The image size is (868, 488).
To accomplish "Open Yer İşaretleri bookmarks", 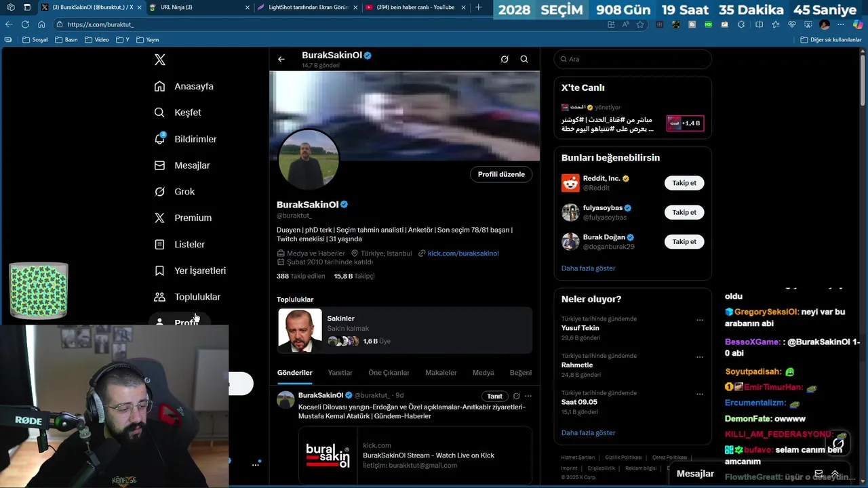I will click(190, 270).
